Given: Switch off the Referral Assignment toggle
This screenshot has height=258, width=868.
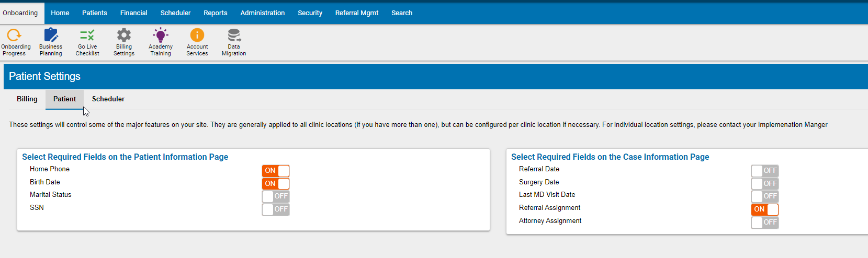Looking at the screenshot, I should (765, 209).
